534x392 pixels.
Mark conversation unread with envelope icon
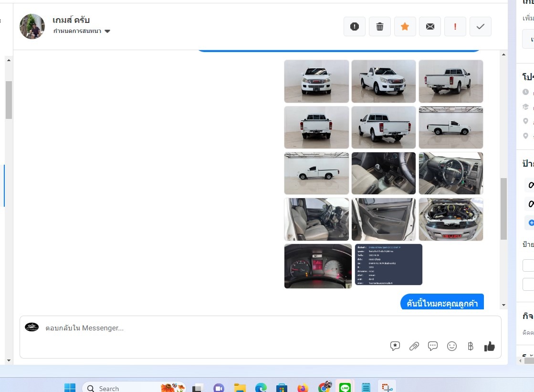click(x=430, y=27)
